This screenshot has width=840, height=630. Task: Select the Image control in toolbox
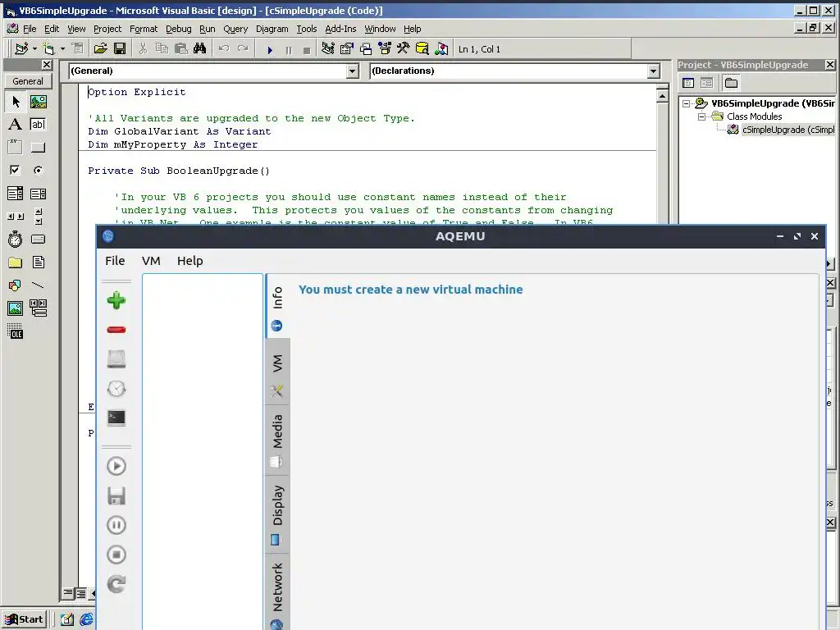tap(15, 308)
